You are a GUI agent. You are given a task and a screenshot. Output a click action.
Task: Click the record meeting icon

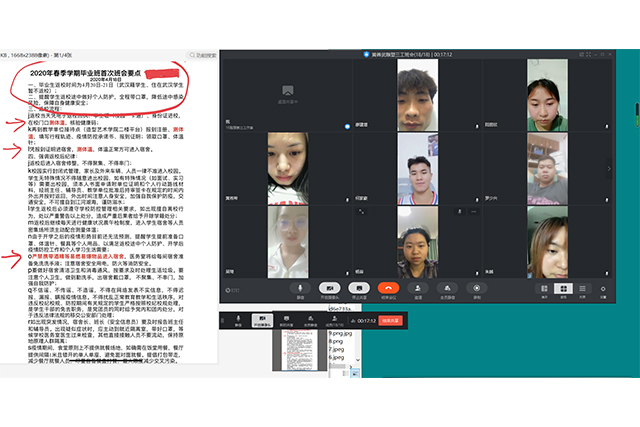(x=476, y=288)
